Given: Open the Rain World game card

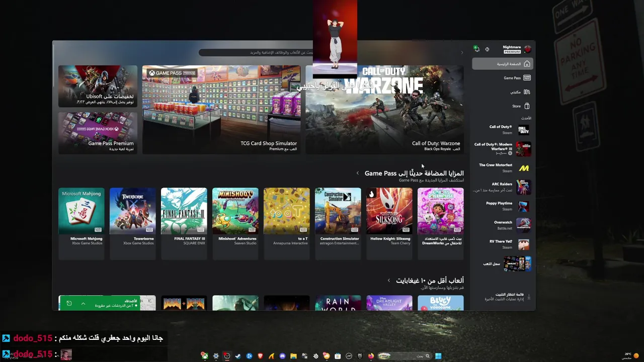Looking at the screenshot, I should point(338,303).
